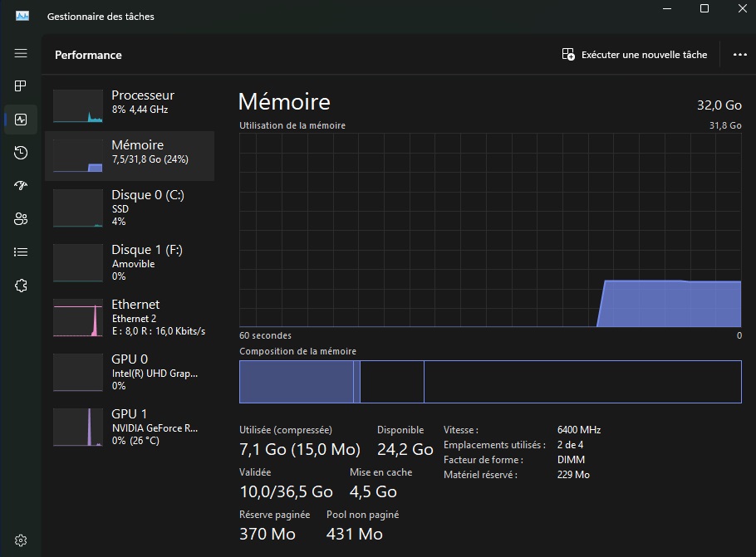Click the 32,0 Go total value
The height and width of the screenshot is (557, 756).
click(719, 105)
